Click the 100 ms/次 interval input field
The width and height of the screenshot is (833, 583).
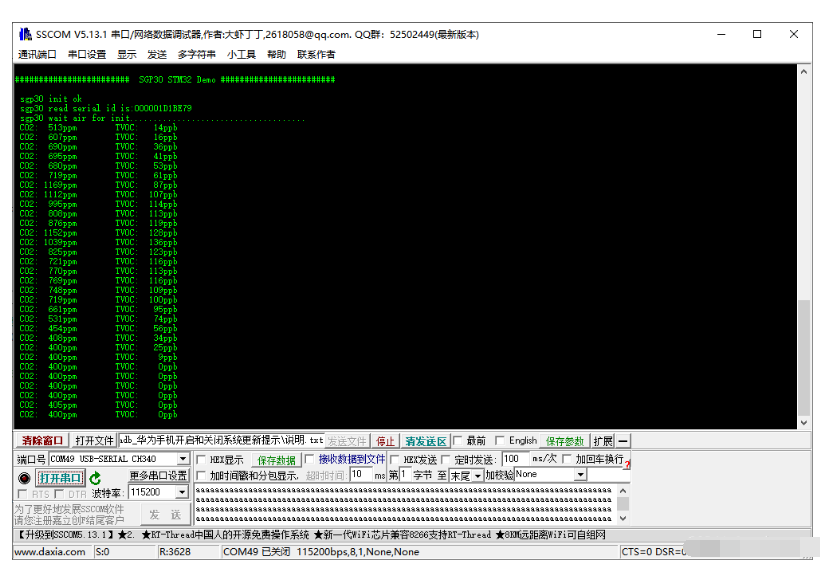coord(515,459)
